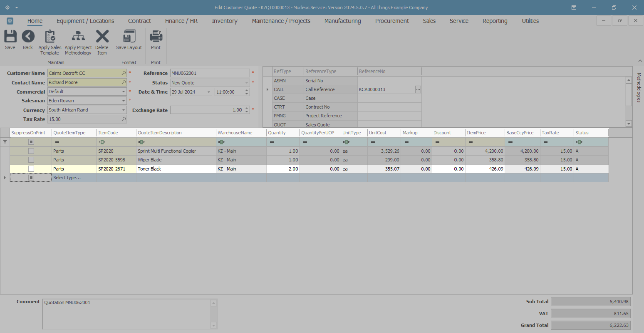Open WarehouseName filter condition icon
The width and height of the screenshot is (644, 333).
221,142
